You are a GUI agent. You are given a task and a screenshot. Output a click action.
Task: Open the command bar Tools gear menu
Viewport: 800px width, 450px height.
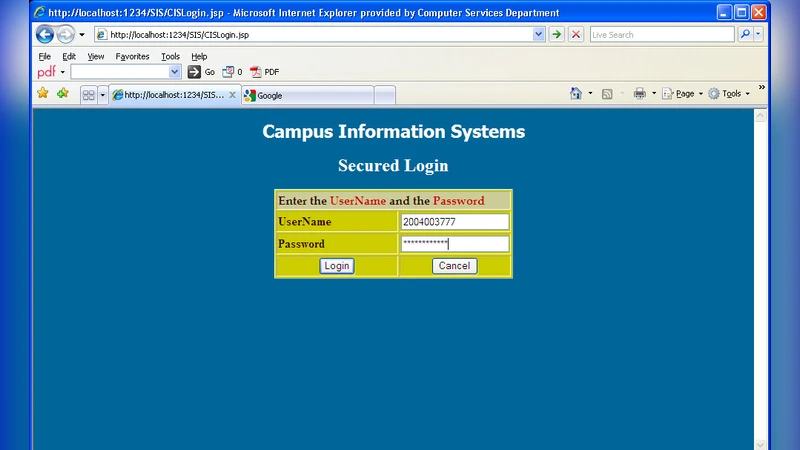(x=729, y=93)
